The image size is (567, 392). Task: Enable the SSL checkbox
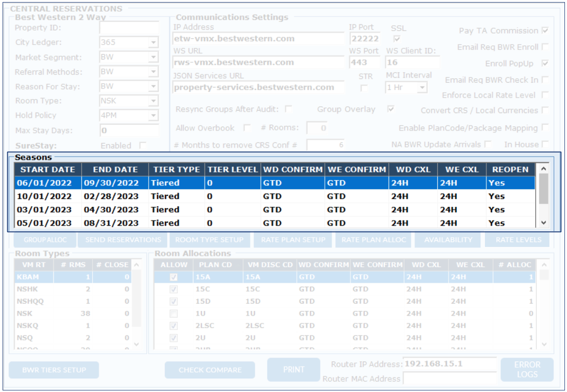(397, 39)
